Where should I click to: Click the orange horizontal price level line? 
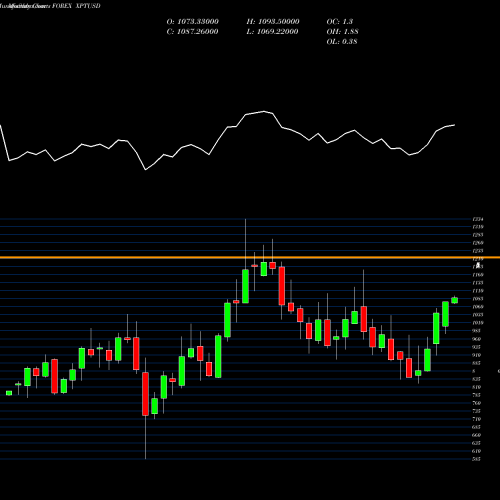pos(250,257)
